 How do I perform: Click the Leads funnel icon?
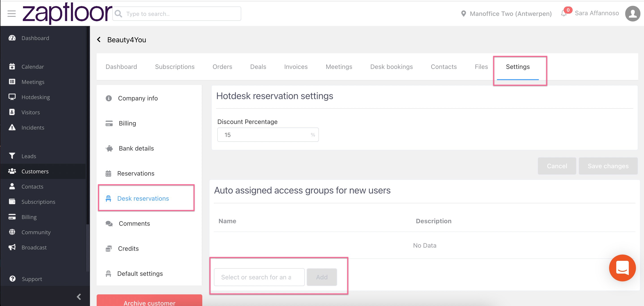[12, 156]
